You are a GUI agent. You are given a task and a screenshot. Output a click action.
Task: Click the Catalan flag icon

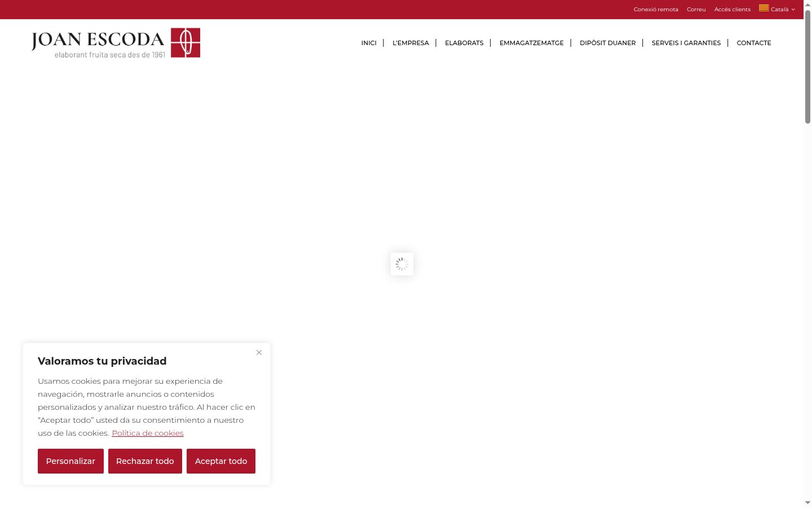coord(764,8)
